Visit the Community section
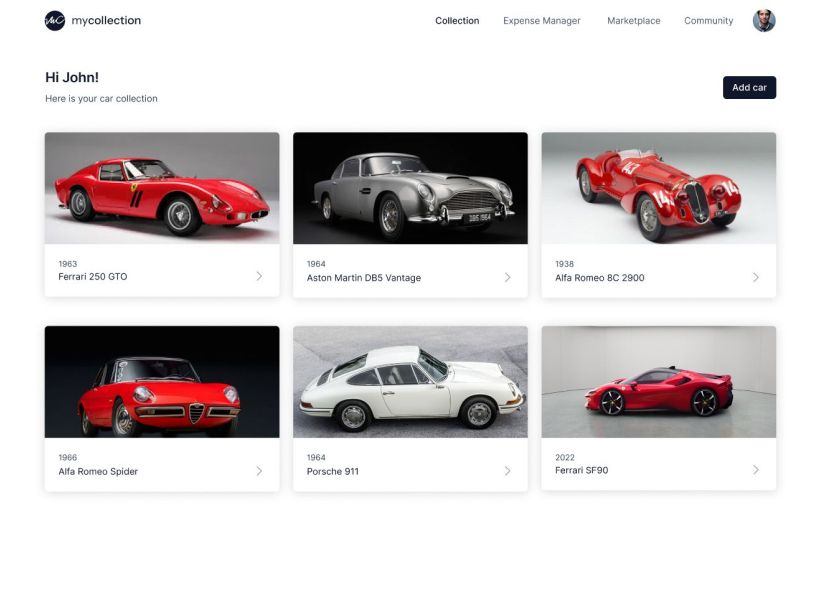 (x=708, y=20)
